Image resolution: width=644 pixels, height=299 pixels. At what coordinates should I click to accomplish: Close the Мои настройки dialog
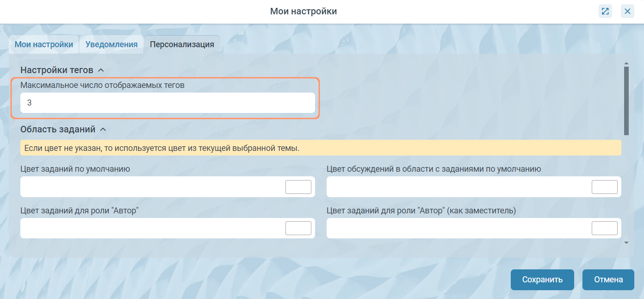627,11
